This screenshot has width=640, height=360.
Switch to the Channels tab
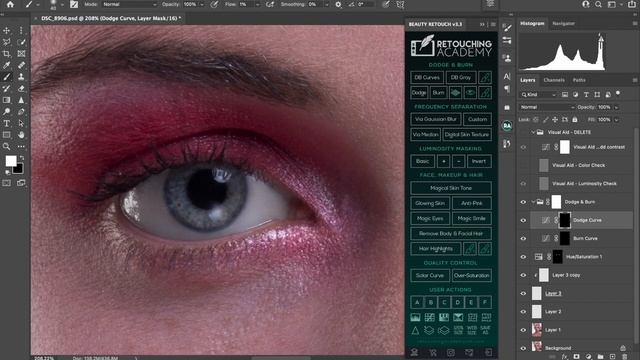click(554, 80)
